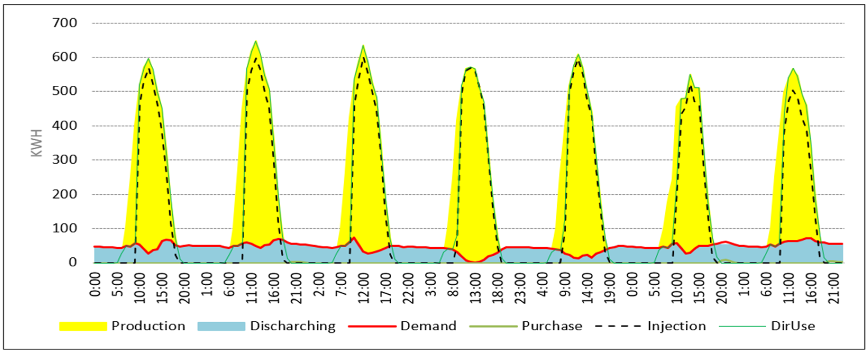Select the Demand legend label
This screenshot has width=868, height=354.
pyautogui.click(x=428, y=326)
